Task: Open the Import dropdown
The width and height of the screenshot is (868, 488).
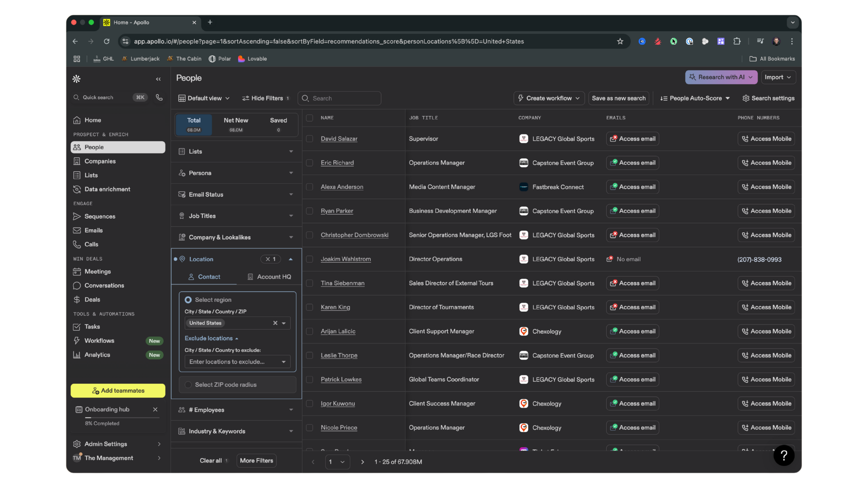Action: [x=778, y=77]
